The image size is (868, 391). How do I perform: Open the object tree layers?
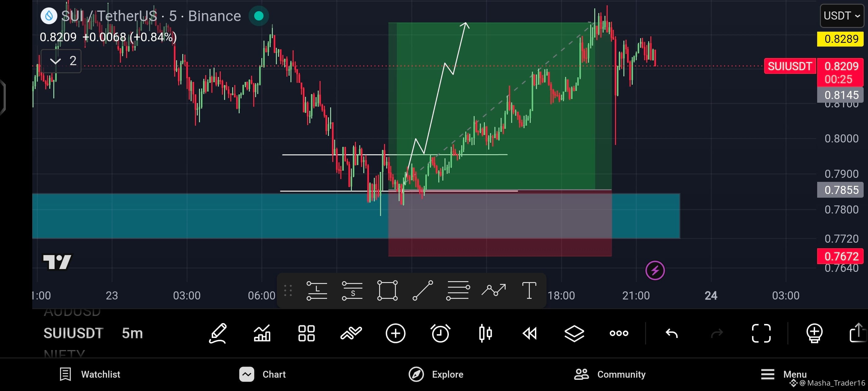tap(574, 333)
